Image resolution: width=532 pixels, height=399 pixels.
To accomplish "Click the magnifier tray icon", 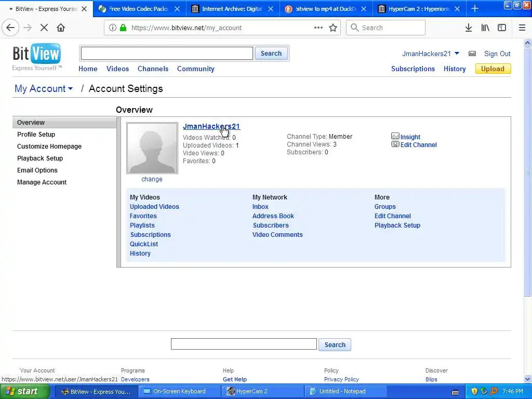I will click(494, 391).
